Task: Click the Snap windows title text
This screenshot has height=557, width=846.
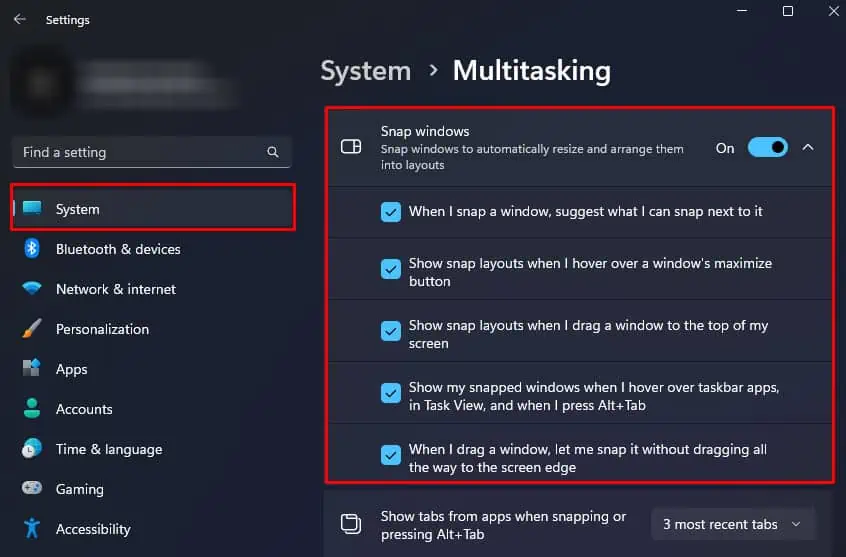Action: coord(425,131)
